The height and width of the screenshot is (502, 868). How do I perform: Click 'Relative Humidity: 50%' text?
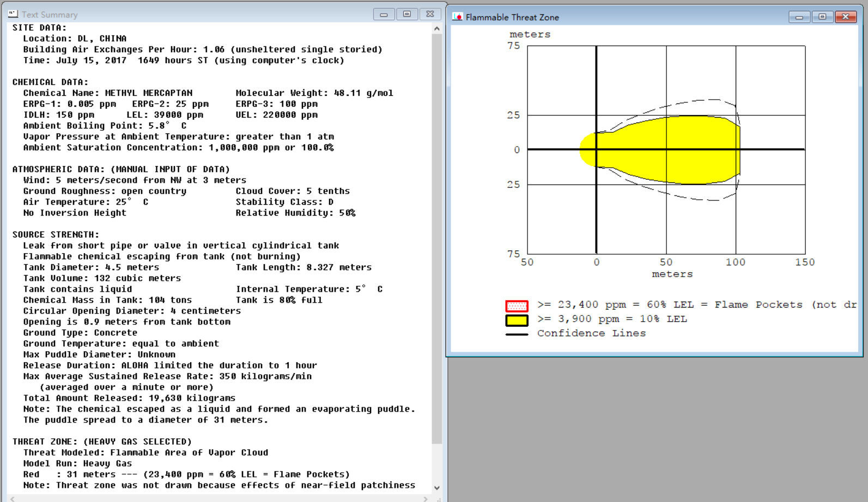[295, 213]
